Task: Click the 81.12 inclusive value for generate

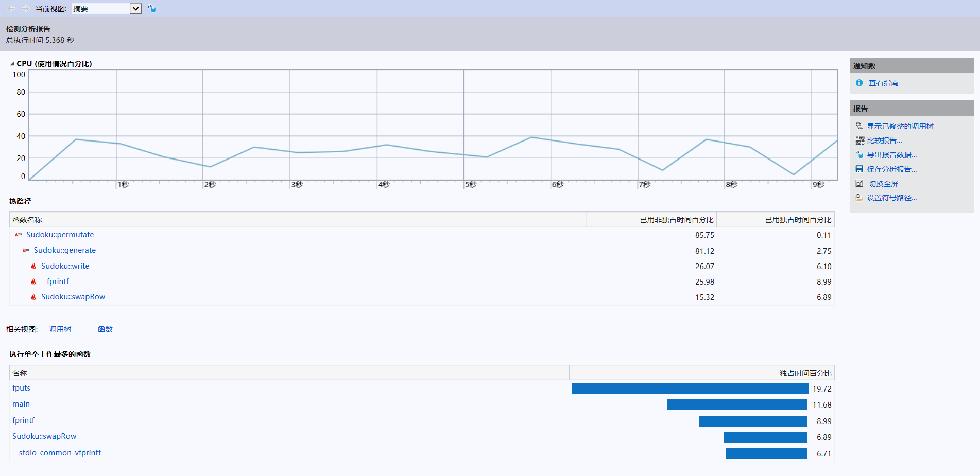Action: [704, 251]
